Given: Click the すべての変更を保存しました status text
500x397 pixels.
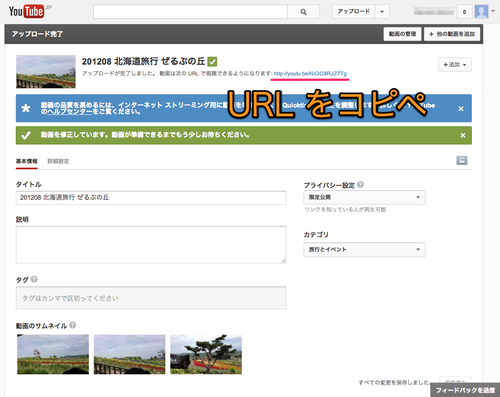Looking at the screenshot, I should 394,382.
